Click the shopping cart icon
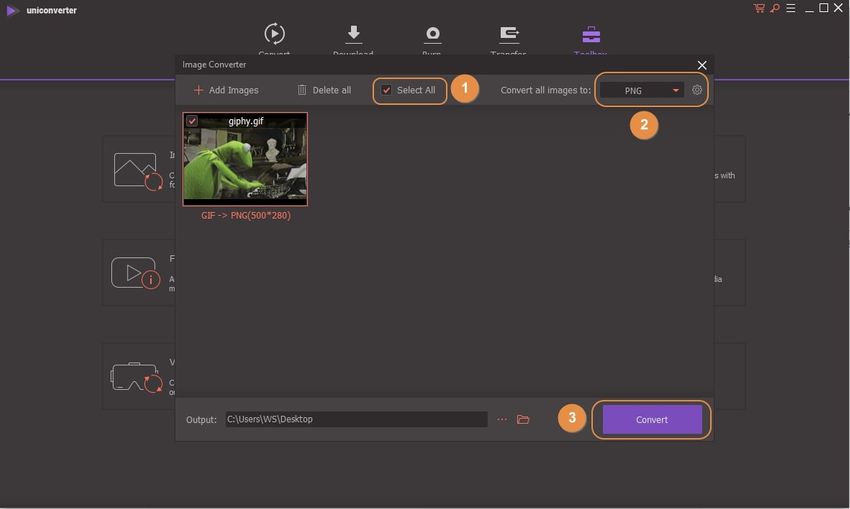This screenshot has width=850, height=509. 759,8
